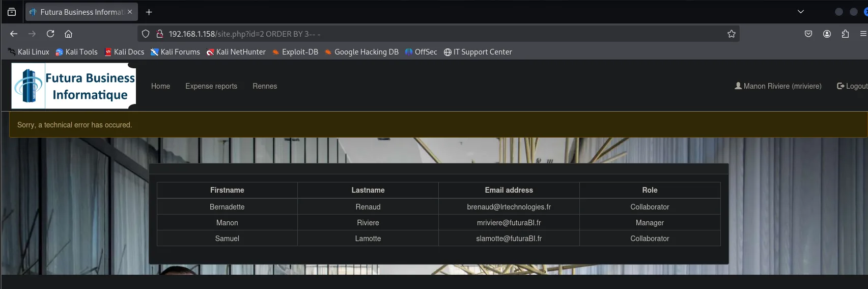The width and height of the screenshot is (868, 289).
Task: Select the Manager role cell
Action: pos(650,223)
